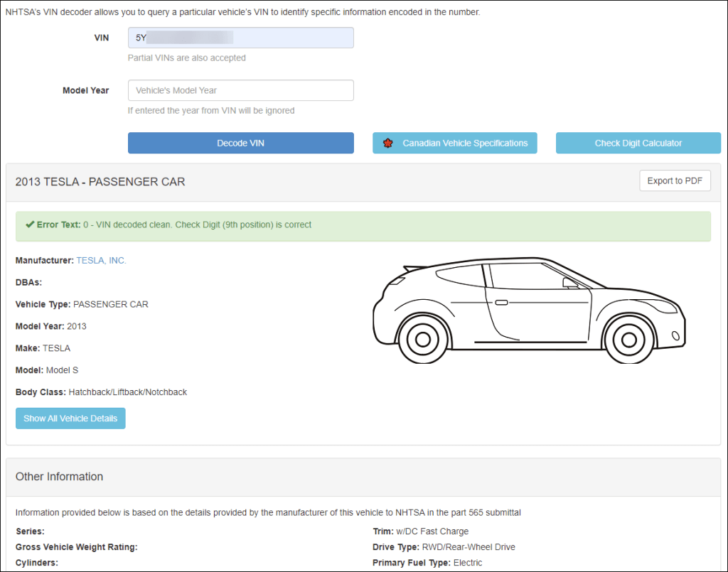Click the Decode VIN button
This screenshot has height=572, width=728.
[x=240, y=143]
